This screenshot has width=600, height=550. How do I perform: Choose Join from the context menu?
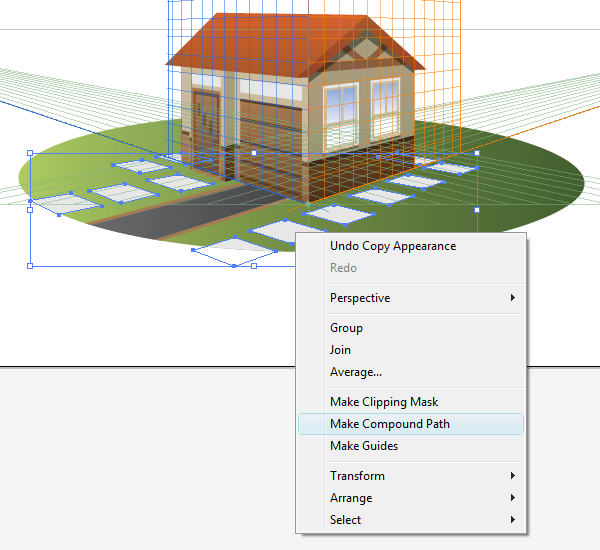(411, 350)
